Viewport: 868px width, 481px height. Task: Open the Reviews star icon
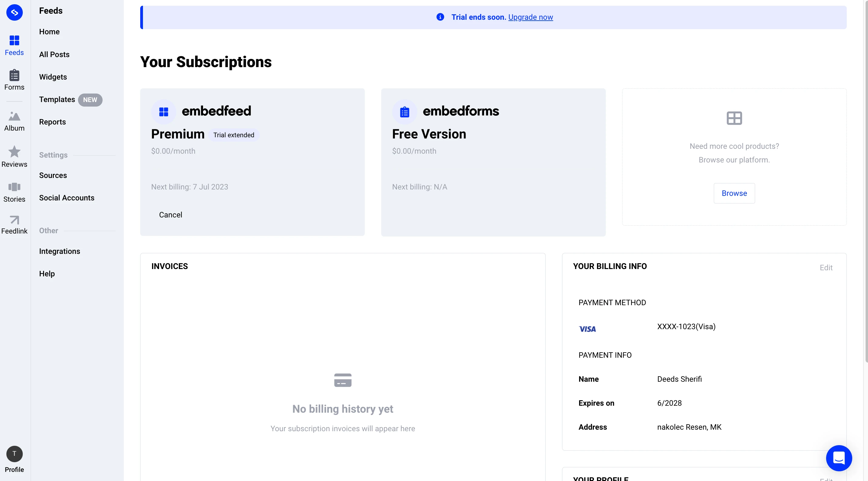(15, 152)
